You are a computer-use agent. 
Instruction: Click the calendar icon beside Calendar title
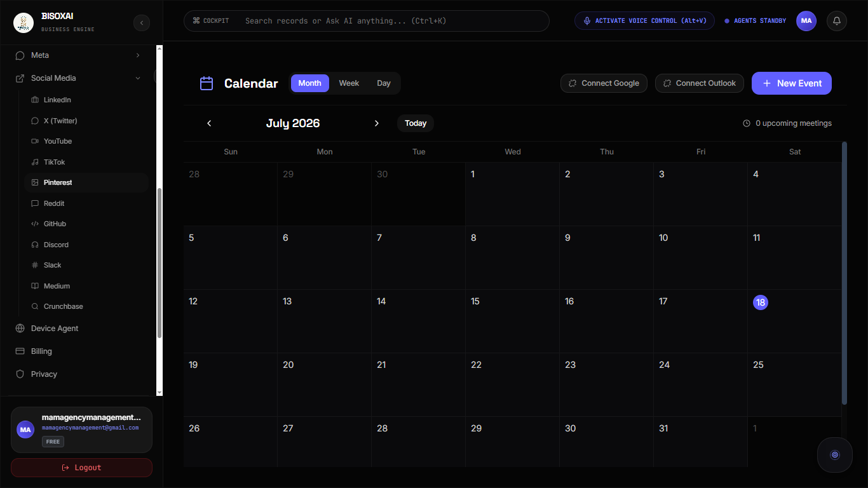[x=207, y=83]
